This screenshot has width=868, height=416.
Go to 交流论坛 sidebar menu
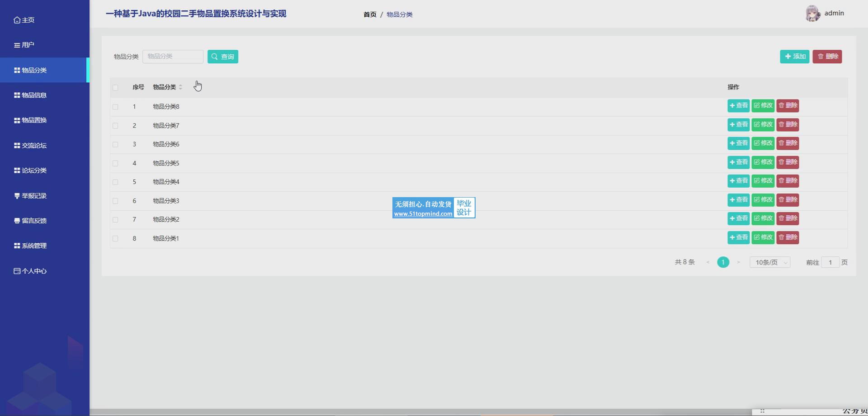(34, 145)
